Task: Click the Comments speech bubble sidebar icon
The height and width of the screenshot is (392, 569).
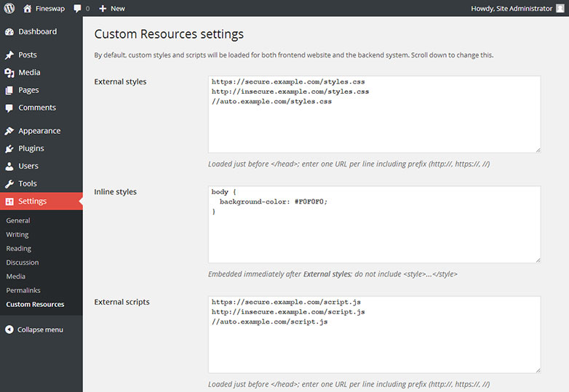Action: pyautogui.click(x=9, y=108)
